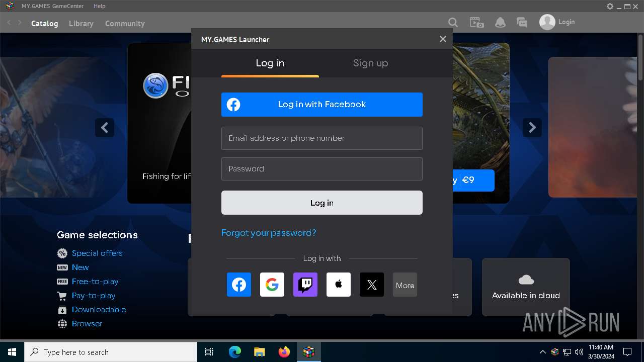This screenshot has height=362, width=644.
Task: Click the Facebook social login icon
Action: tap(239, 285)
